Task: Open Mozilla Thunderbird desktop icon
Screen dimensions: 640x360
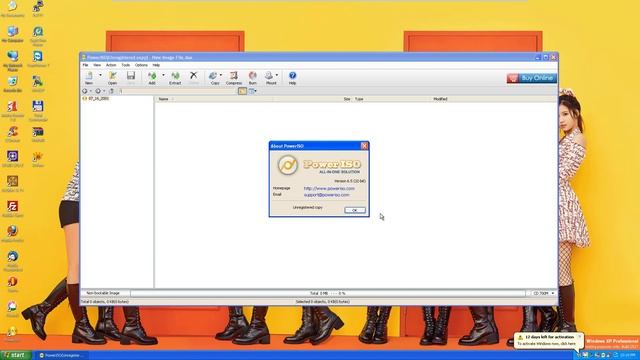Action: (13, 261)
